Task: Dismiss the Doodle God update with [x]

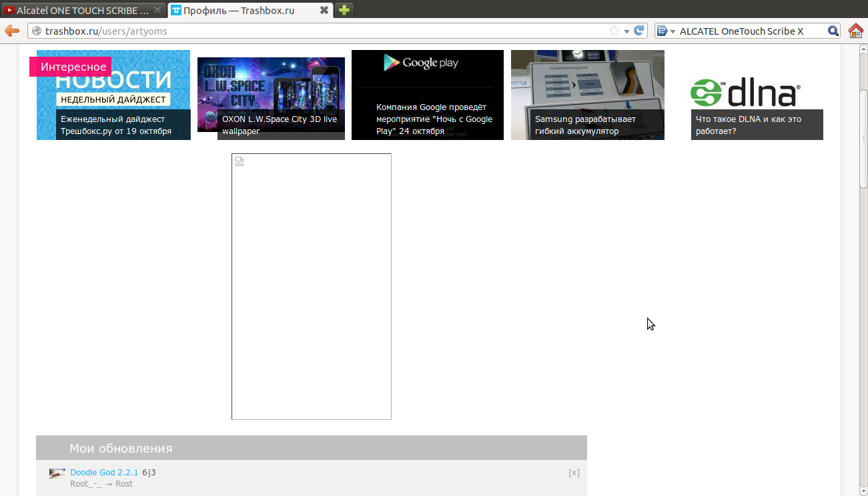Action: [x=574, y=473]
